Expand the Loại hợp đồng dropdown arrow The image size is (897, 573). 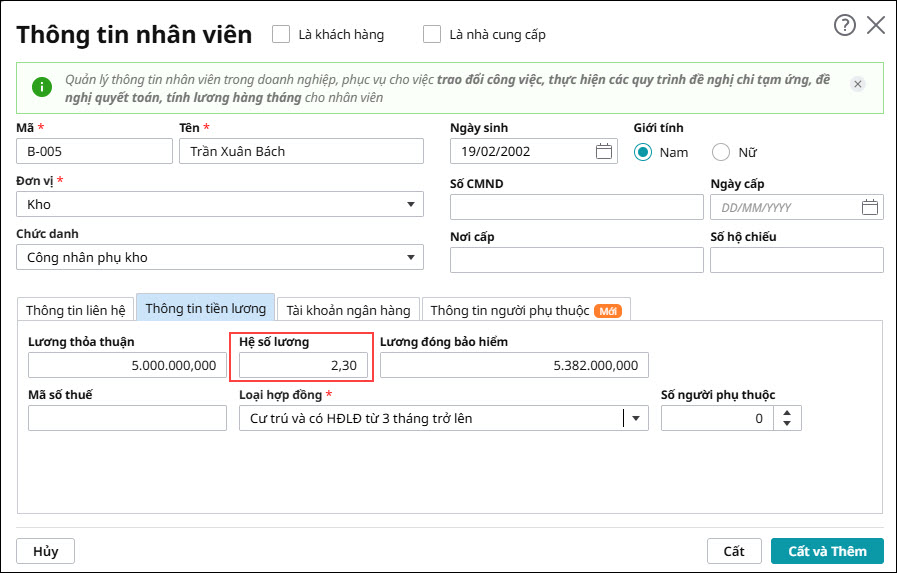click(636, 419)
